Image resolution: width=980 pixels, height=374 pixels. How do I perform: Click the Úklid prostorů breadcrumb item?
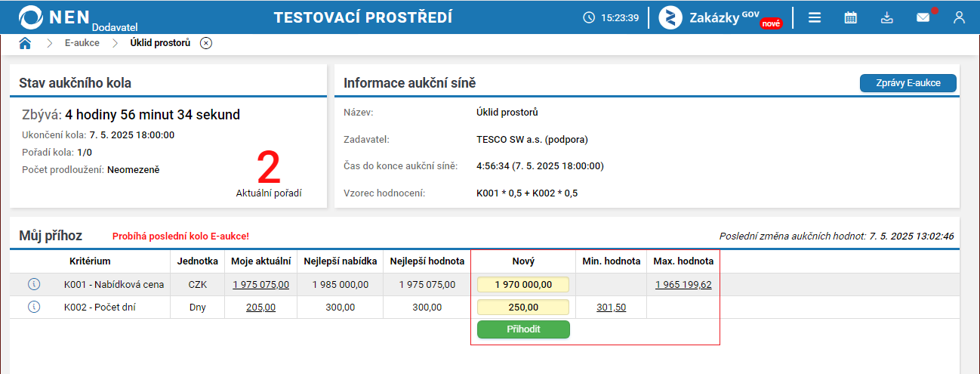(x=161, y=43)
